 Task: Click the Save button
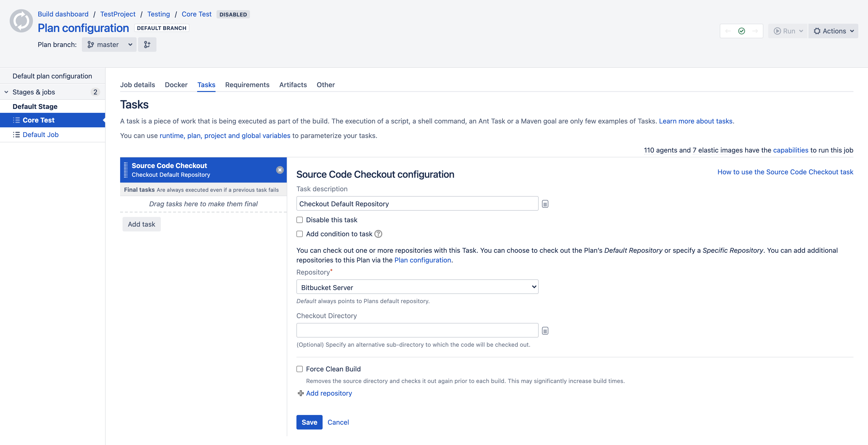(309, 422)
